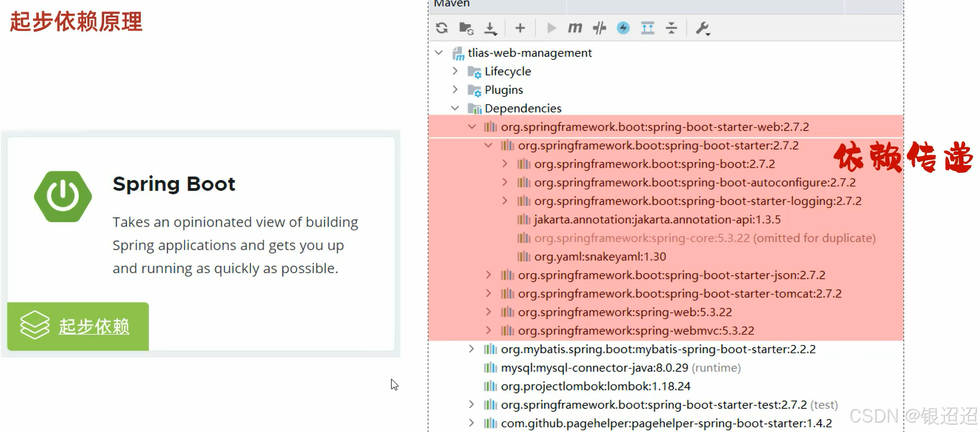Expand spring-boot-starter-test:2.7.2 dependency
The height and width of the screenshot is (432, 980).
pos(472,404)
